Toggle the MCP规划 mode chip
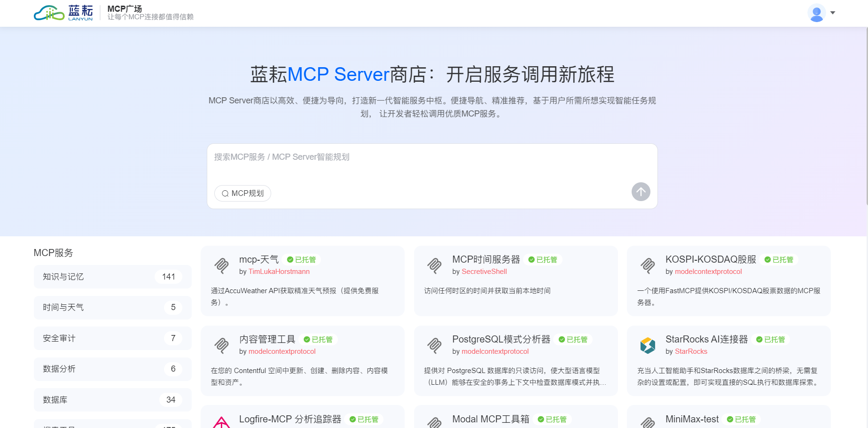This screenshot has width=868, height=428. pos(242,194)
